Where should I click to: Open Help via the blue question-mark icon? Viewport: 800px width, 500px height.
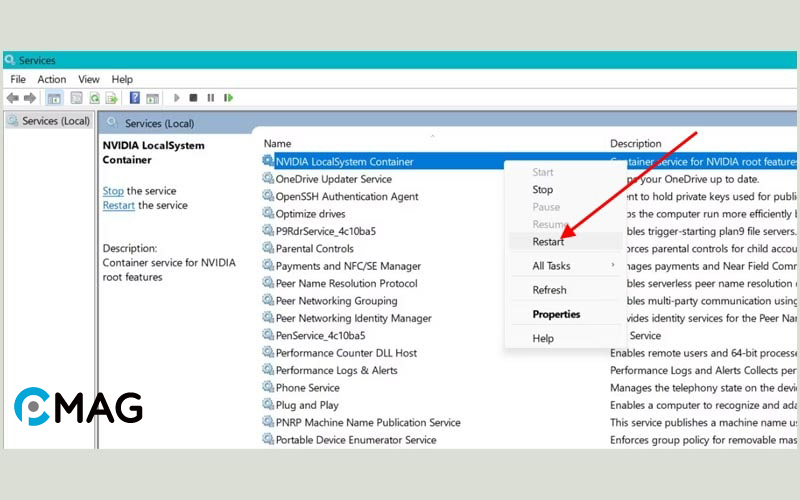click(135, 98)
